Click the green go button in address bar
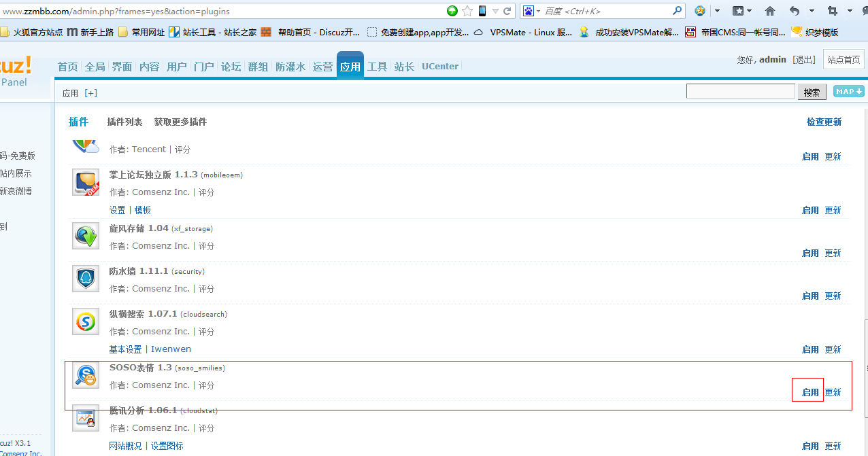The height and width of the screenshot is (456, 868). pos(452,11)
